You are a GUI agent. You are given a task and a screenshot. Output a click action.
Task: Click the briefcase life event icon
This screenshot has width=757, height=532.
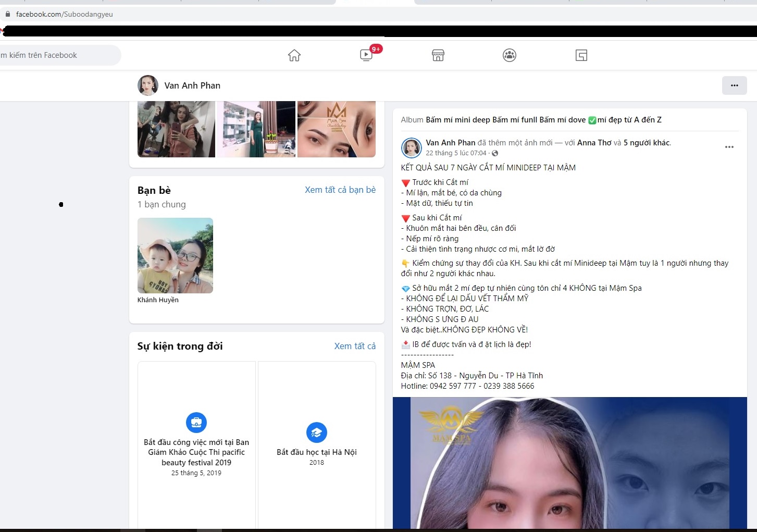(196, 422)
